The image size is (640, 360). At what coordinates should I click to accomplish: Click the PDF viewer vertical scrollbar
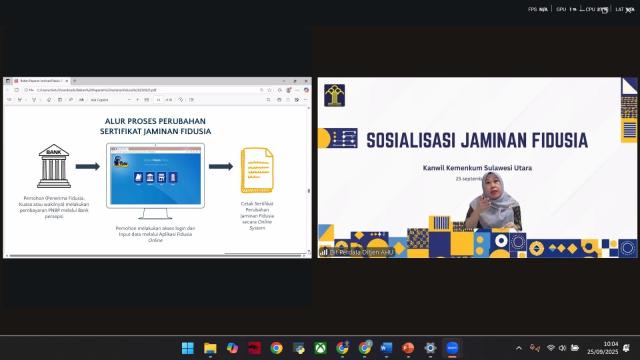(309, 180)
